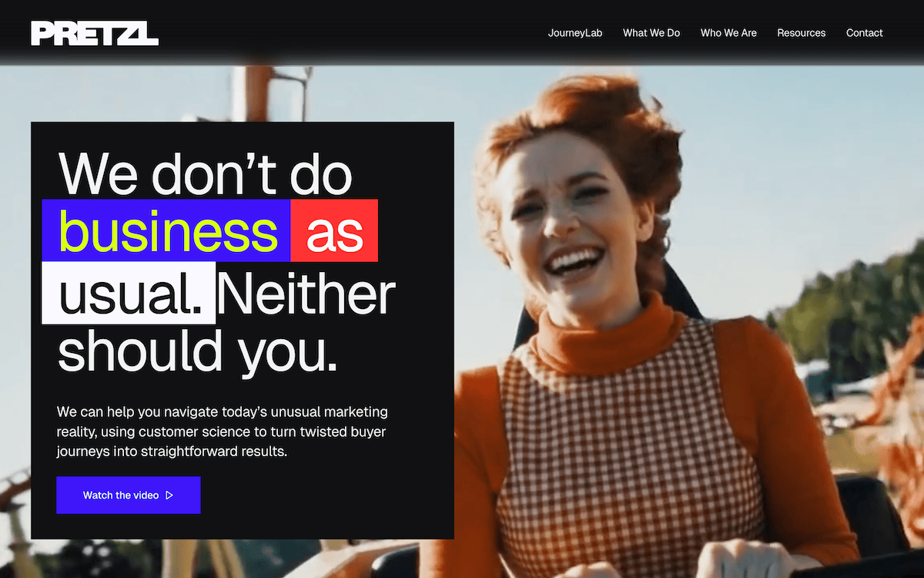Click the highlighted word "business"

(166, 230)
